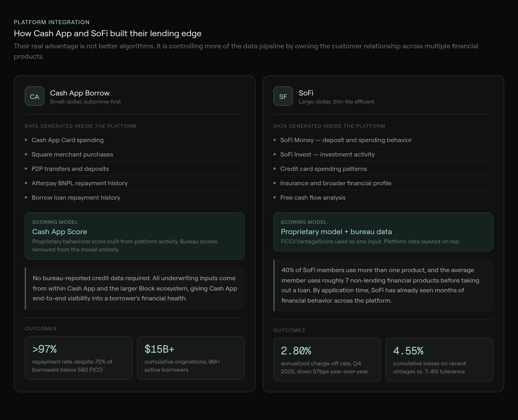Click the OUTCOMES label in SoFi card
518x420 pixels.
(289, 330)
